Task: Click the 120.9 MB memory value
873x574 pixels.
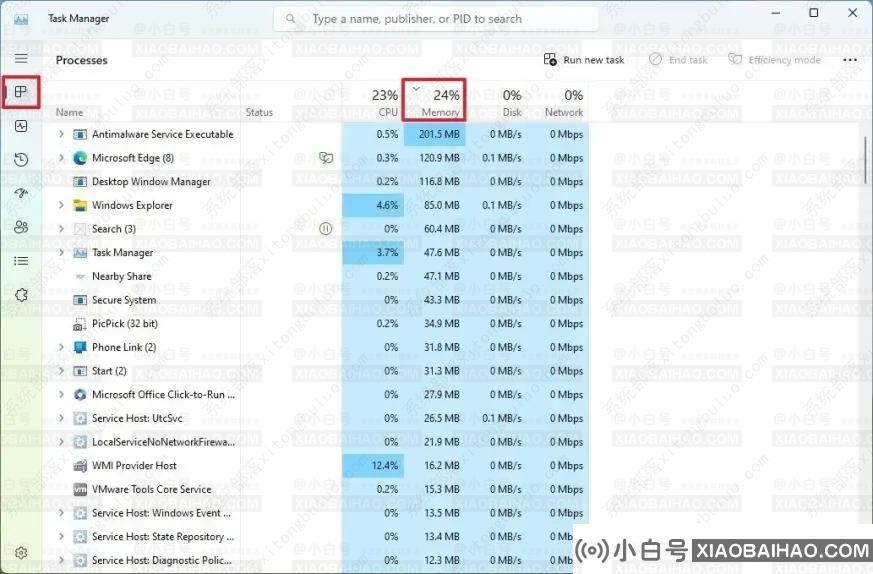Action: [x=439, y=158]
